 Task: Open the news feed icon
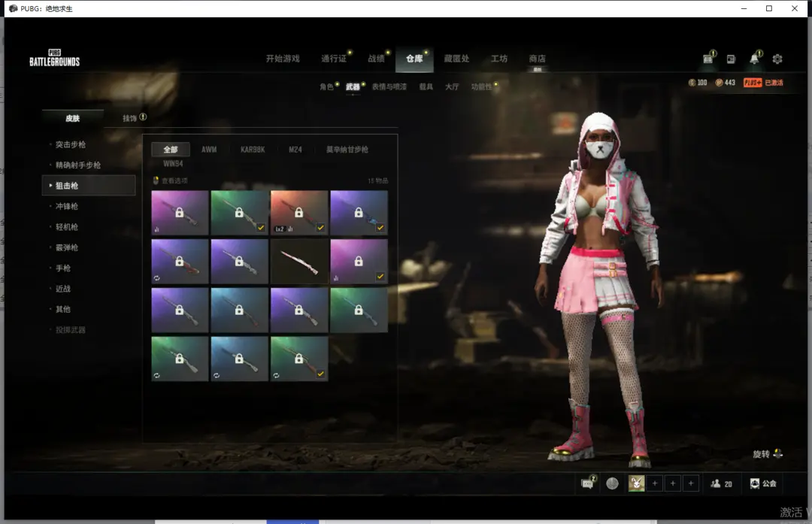[731, 59]
